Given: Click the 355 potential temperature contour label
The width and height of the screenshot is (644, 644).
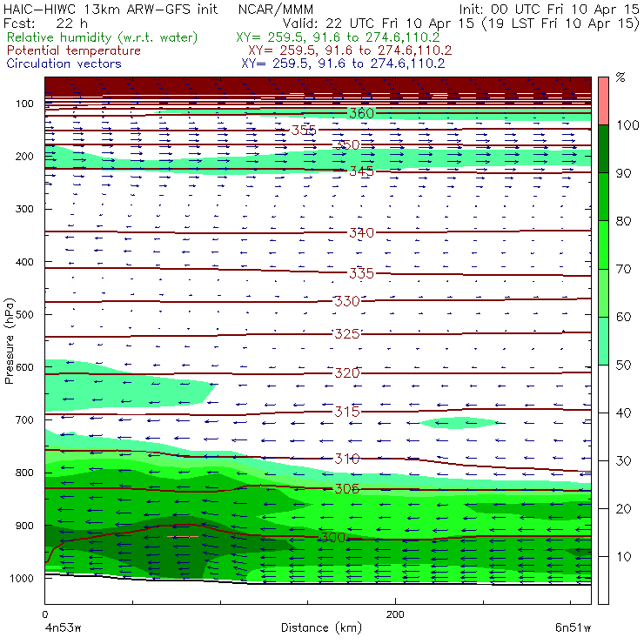Looking at the screenshot, I should pyautogui.click(x=304, y=131).
